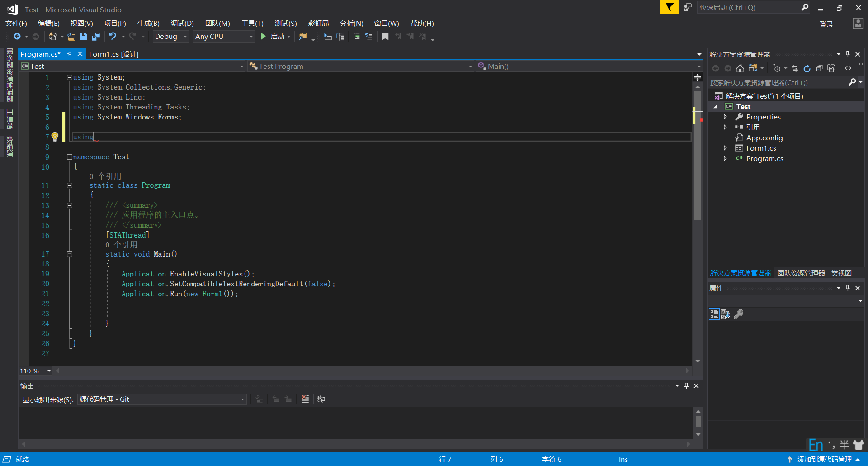Save Program.cs with the floppy disk icon

84,36
